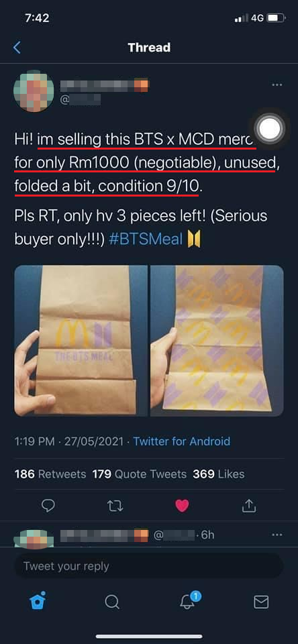Image resolution: width=298 pixels, height=644 pixels.
Task: Tap the reply speech bubble icon
Action: [x=48, y=506]
